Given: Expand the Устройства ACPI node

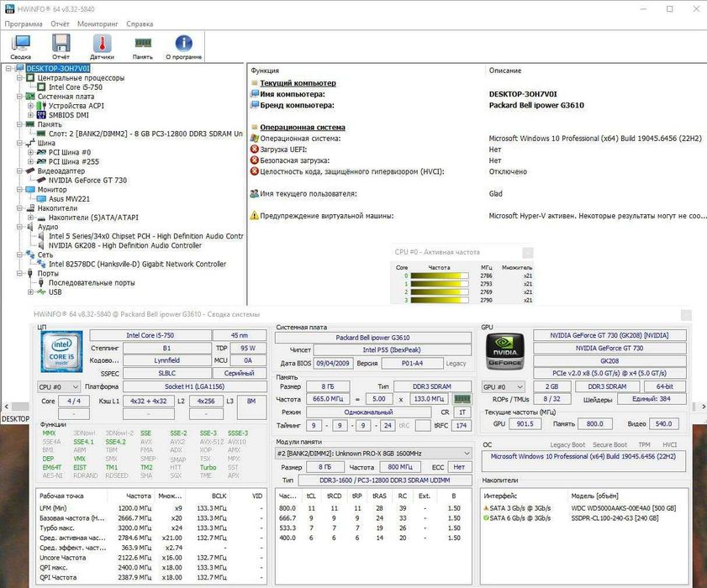Looking at the screenshot, I should coord(30,106).
